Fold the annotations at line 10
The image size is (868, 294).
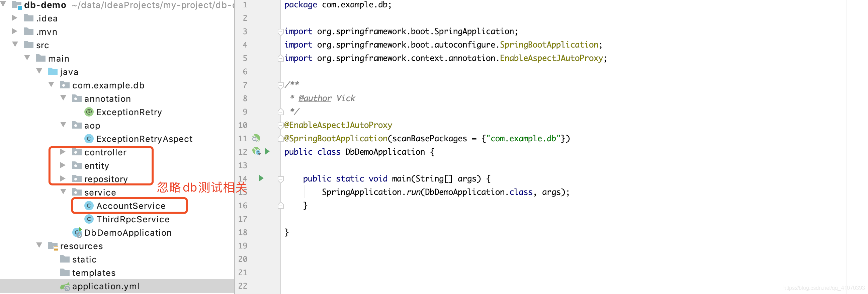click(280, 126)
